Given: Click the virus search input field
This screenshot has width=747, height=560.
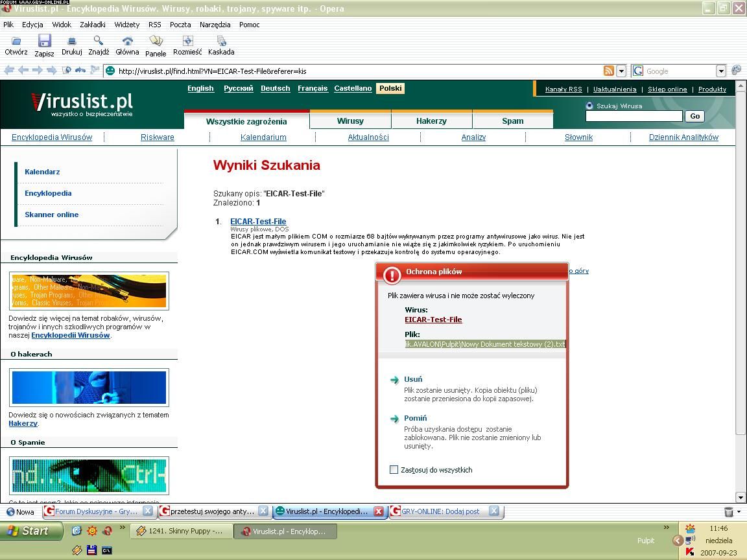Looking at the screenshot, I should [634, 116].
